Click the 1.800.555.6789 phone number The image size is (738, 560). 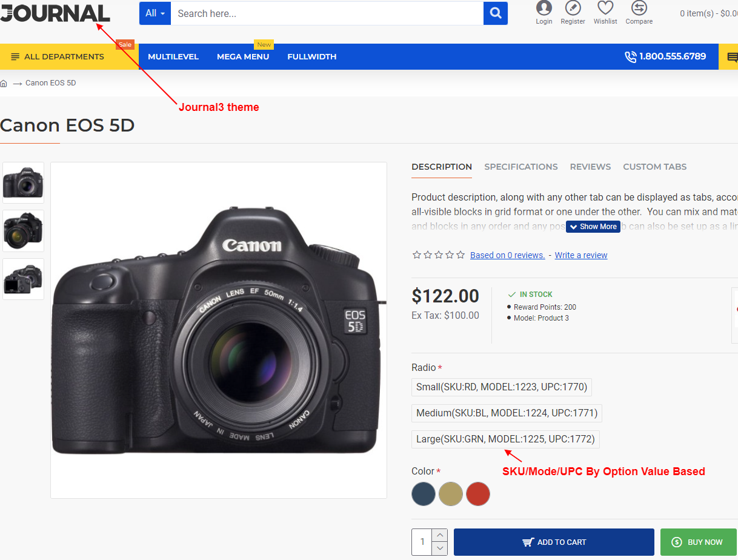673,56
